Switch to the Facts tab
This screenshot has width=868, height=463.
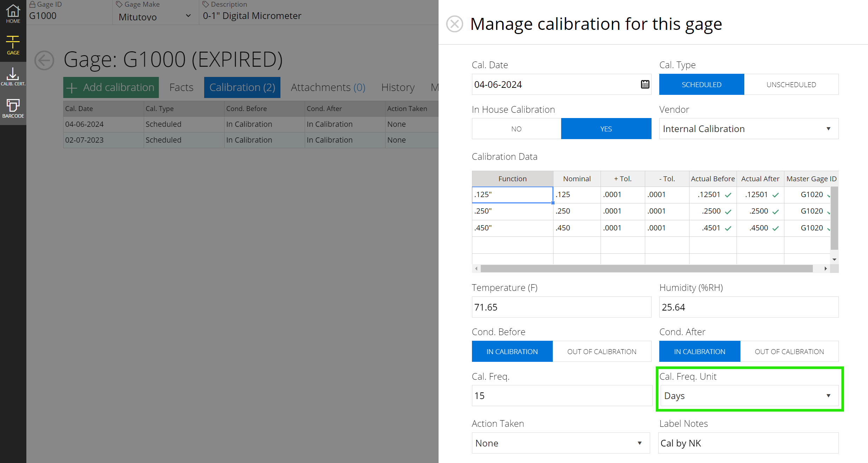pyautogui.click(x=181, y=87)
